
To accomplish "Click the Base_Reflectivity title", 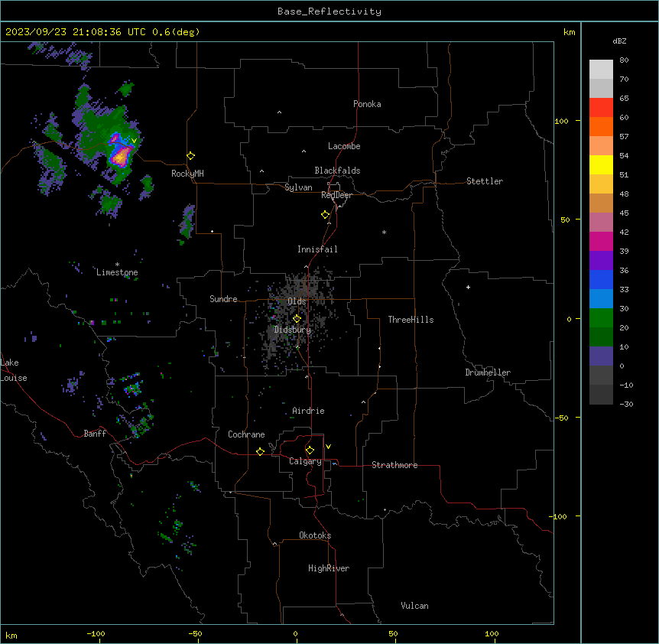I will [329, 11].
